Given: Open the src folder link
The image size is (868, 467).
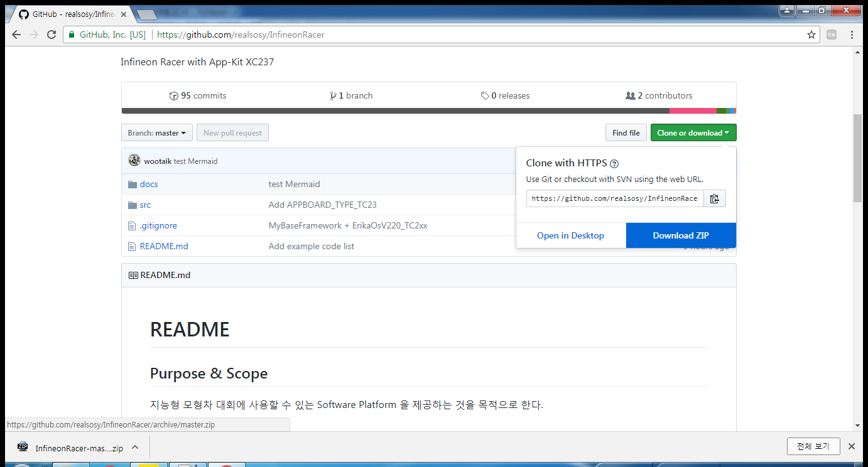Looking at the screenshot, I should [145, 205].
